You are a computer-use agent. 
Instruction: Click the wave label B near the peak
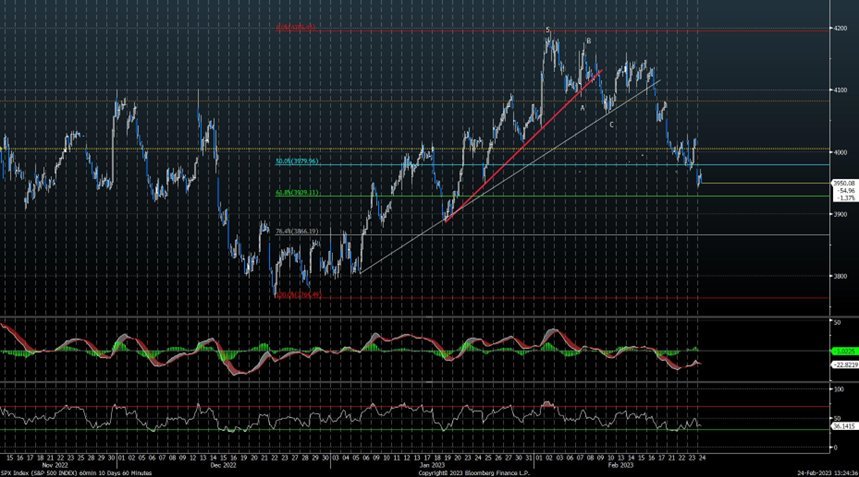click(x=589, y=41)
